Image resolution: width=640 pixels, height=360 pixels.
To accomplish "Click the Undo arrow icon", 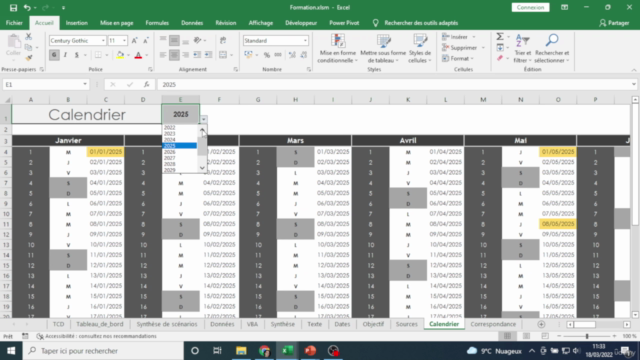I will (x=27, y=7).
